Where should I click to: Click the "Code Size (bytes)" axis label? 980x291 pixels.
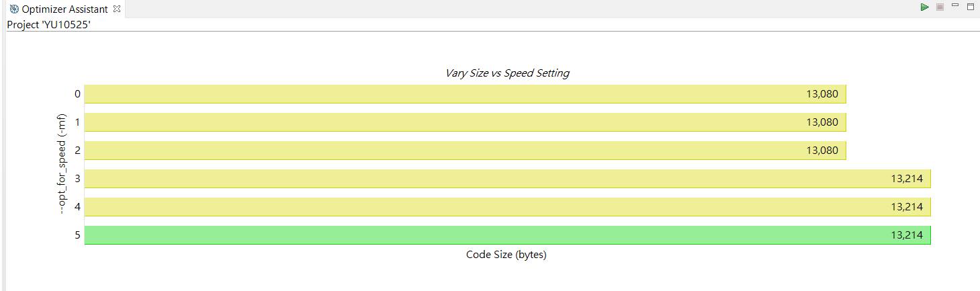click(506, 255)
